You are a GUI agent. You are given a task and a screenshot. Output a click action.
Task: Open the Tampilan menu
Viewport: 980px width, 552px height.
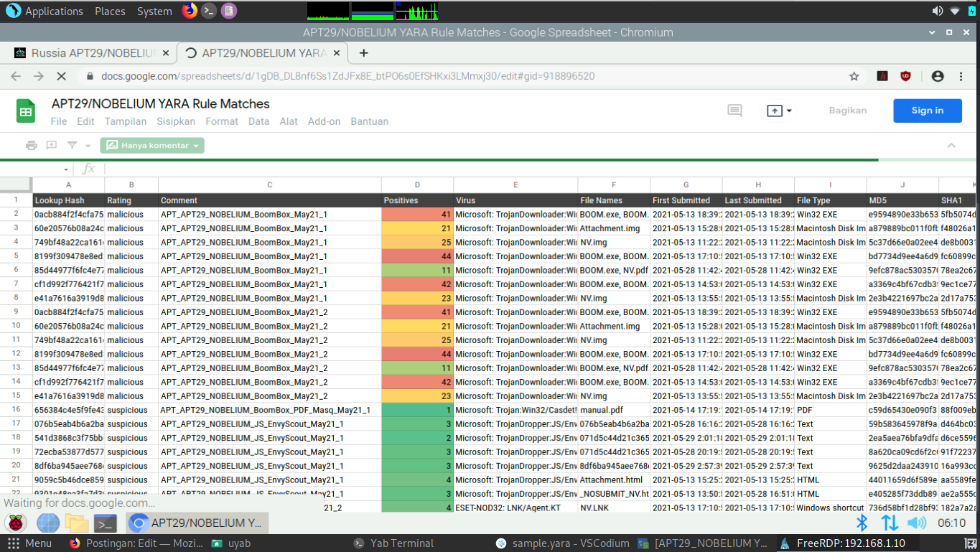pos(126,121)
